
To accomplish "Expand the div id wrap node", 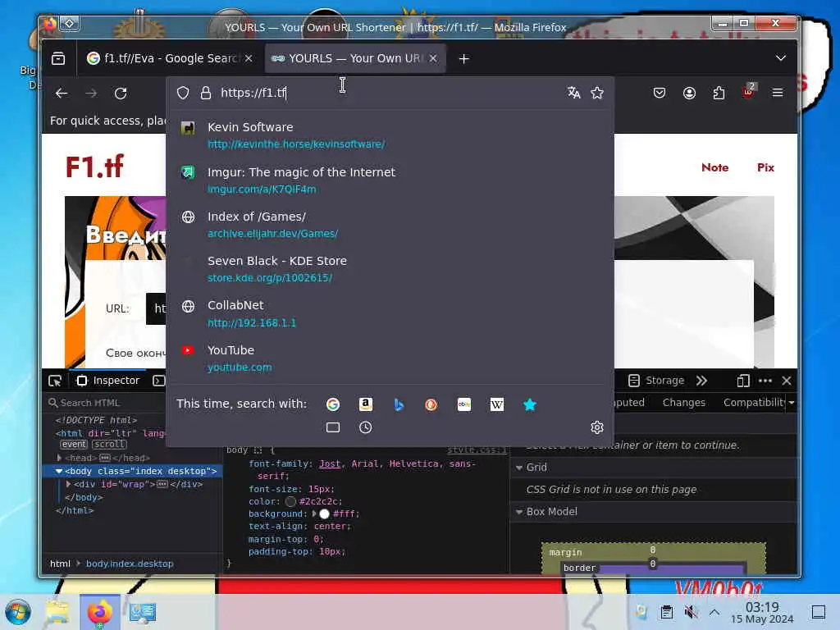I will click(69, 484).
